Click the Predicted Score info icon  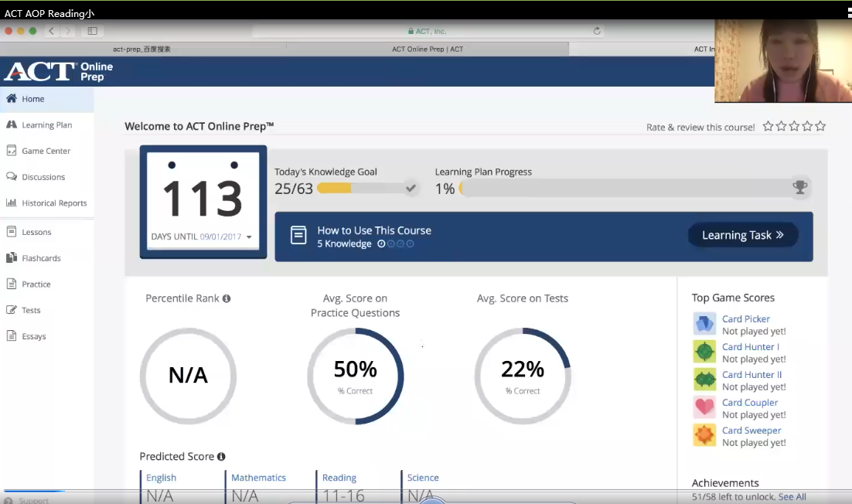pos(221,457)
